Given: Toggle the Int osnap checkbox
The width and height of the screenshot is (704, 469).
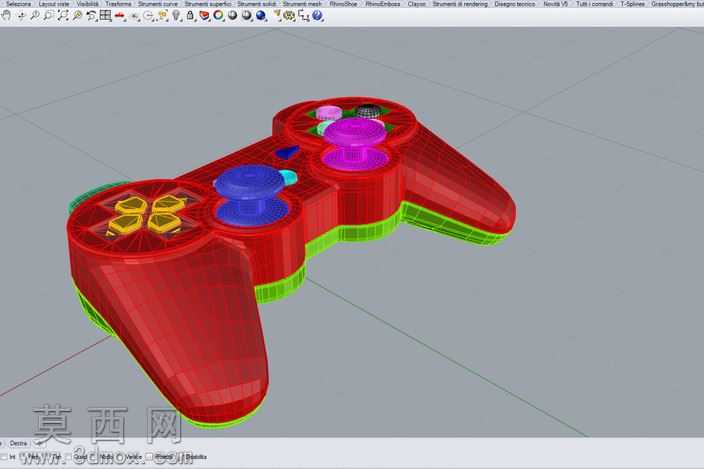Looking at the screenshot, I should pyautogui.click(x=4, y=457).
